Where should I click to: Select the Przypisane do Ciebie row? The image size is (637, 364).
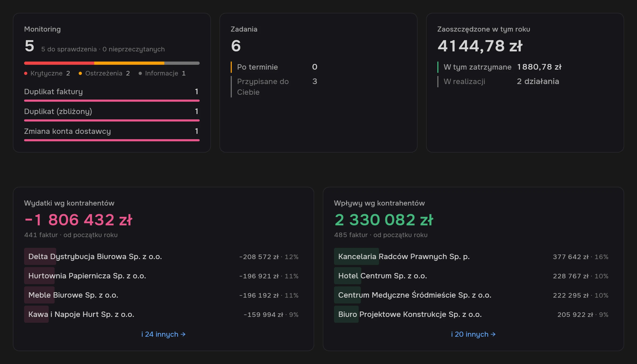point(274,87)
